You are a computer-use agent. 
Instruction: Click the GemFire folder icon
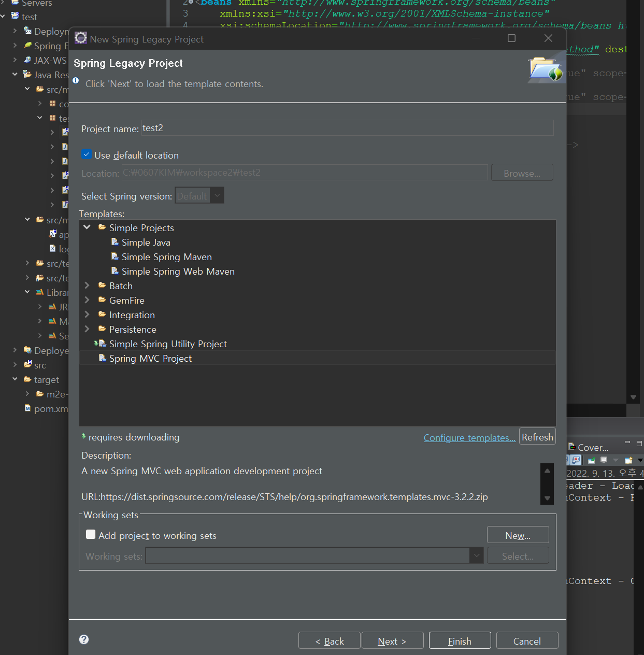(x=103, y=300)
